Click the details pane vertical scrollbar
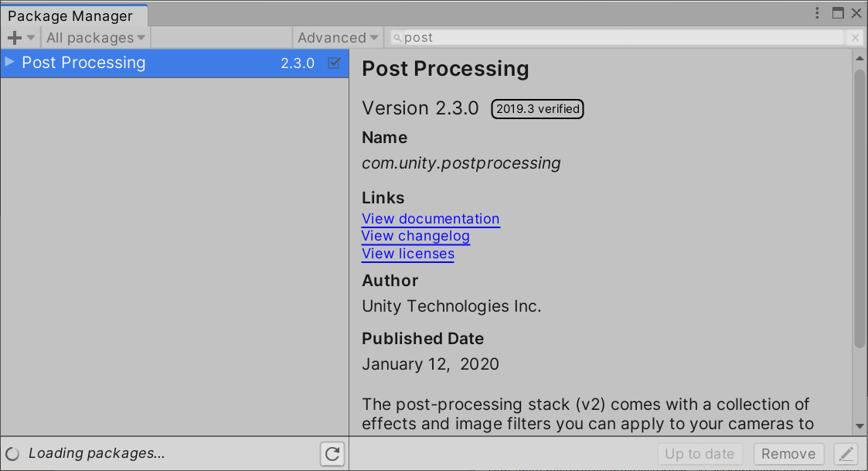868x471 pixels. (x=859, y=209)
